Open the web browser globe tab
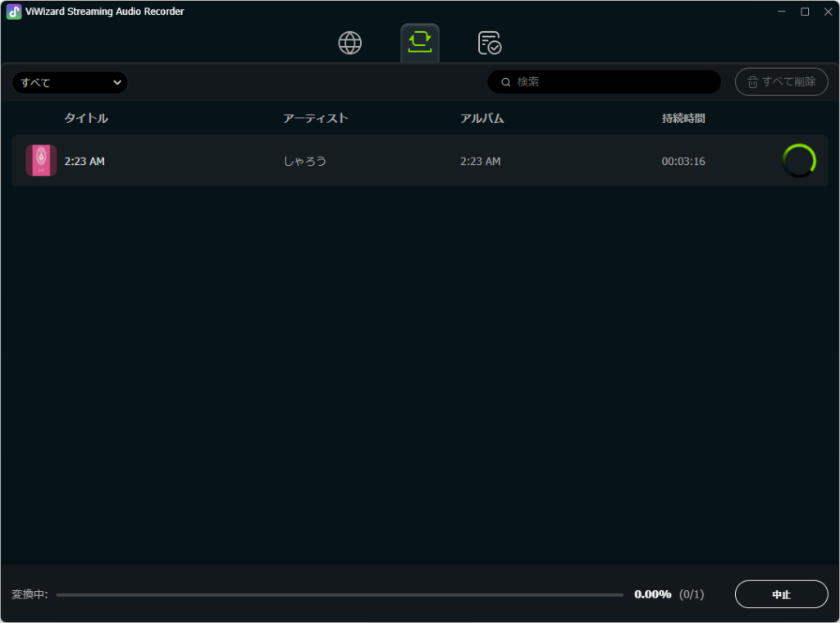Screen dimensions: 840x623 [x=350, y=43]
